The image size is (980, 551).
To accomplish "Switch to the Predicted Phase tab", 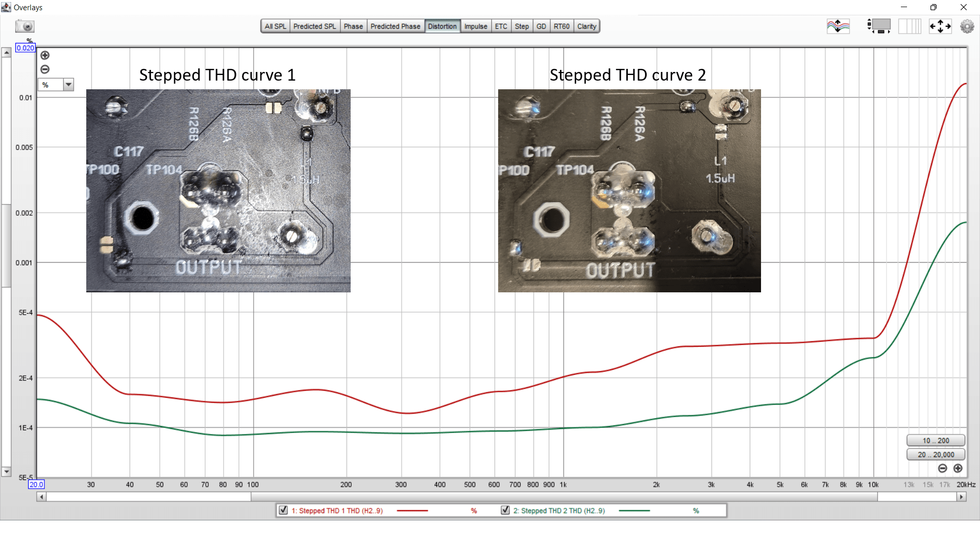I will click(395, 27).
